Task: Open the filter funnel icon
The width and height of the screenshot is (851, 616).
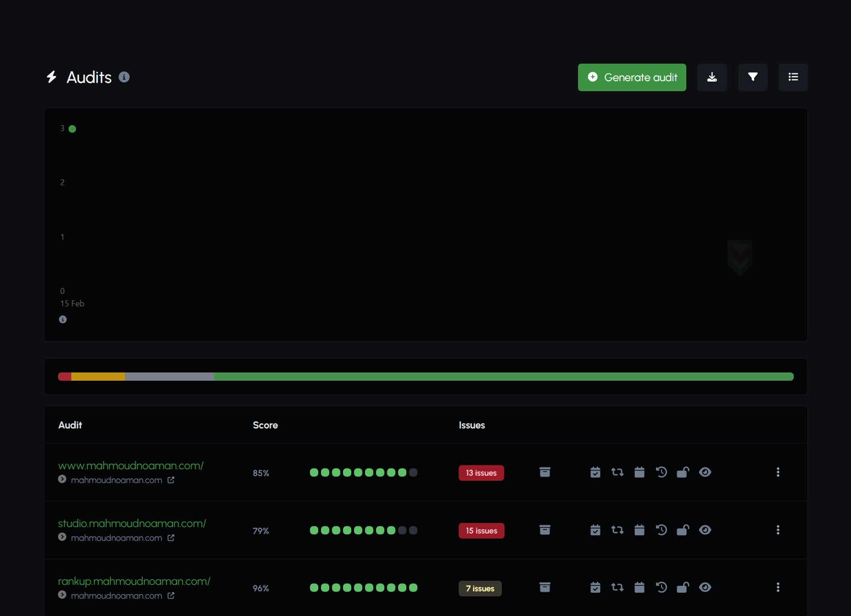Action: 752,78
